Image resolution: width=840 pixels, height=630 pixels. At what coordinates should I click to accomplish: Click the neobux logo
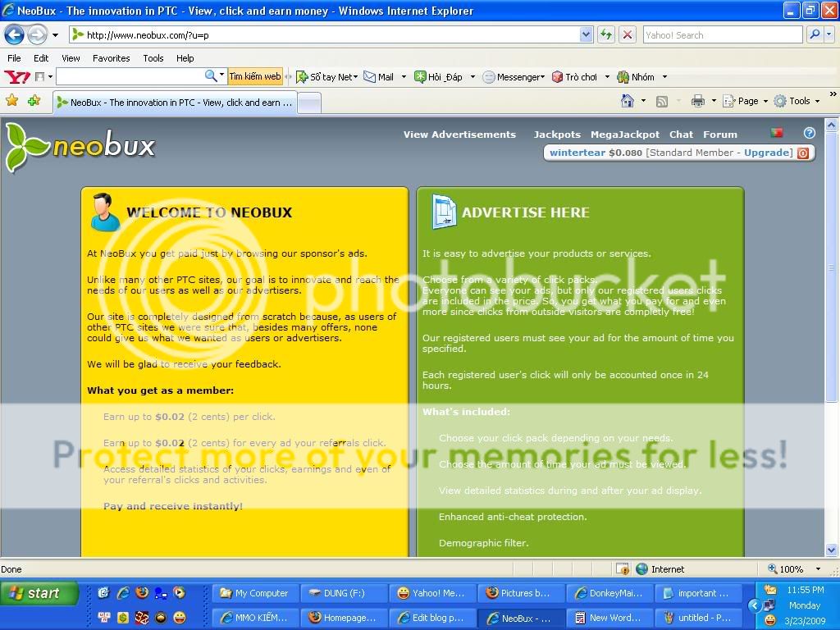pos(80,147)
